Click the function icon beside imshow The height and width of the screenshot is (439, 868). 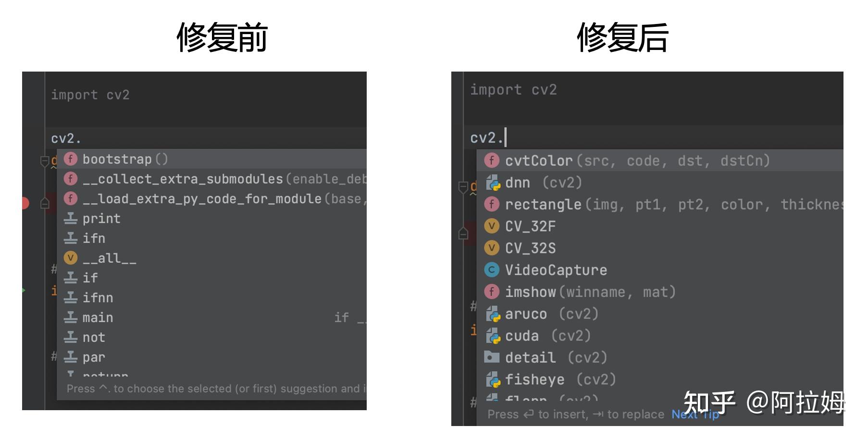pyautogui.click(x=492, y=292)
